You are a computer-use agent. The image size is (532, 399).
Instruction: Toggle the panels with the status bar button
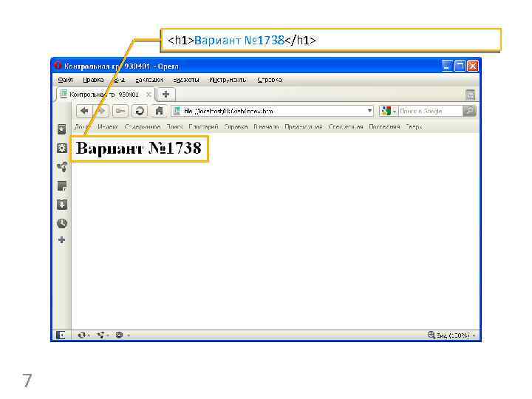(61, 335)
